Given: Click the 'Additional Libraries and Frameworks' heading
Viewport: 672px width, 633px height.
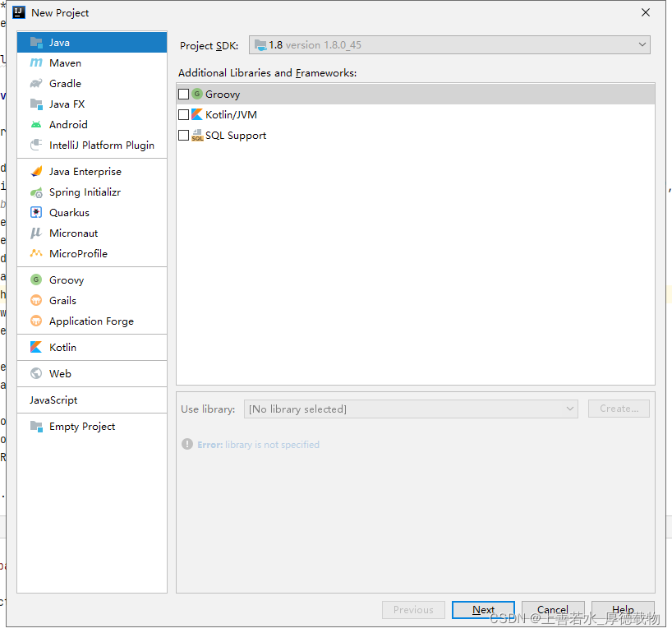Looking at the screenshot, I should (268, 73).
